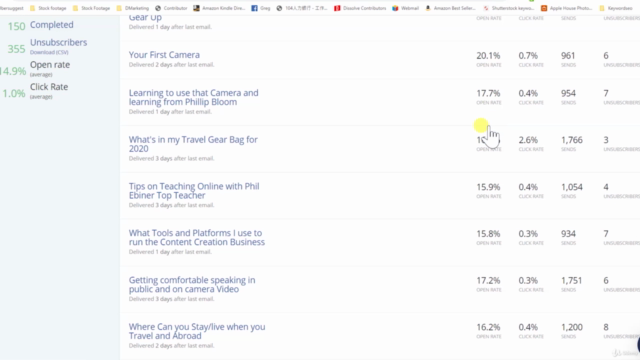Click the 1,200 sends value
Image resolution: width=640 pixels, height=360 pixels.
(x=572, y=327)
